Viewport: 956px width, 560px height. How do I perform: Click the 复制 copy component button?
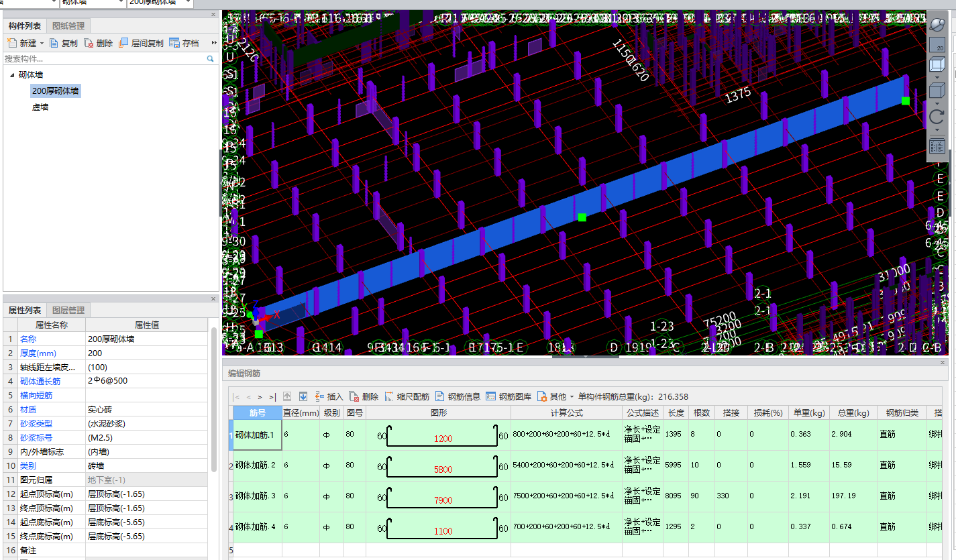[x=64, y=43]
